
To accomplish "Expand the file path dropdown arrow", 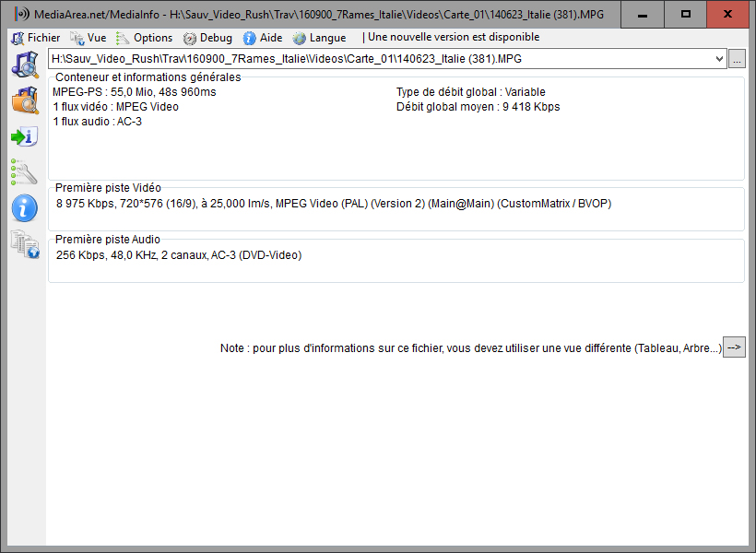I will point(719,59).
